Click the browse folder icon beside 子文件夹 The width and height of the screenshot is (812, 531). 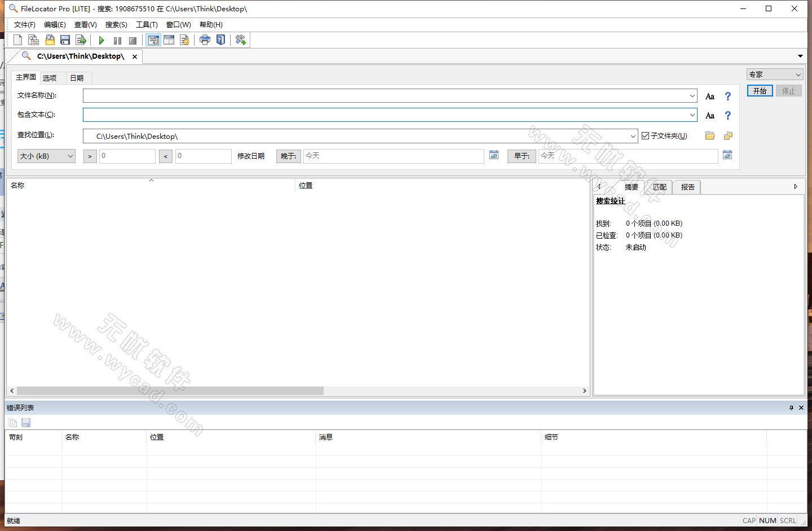(x=710, y=136)
